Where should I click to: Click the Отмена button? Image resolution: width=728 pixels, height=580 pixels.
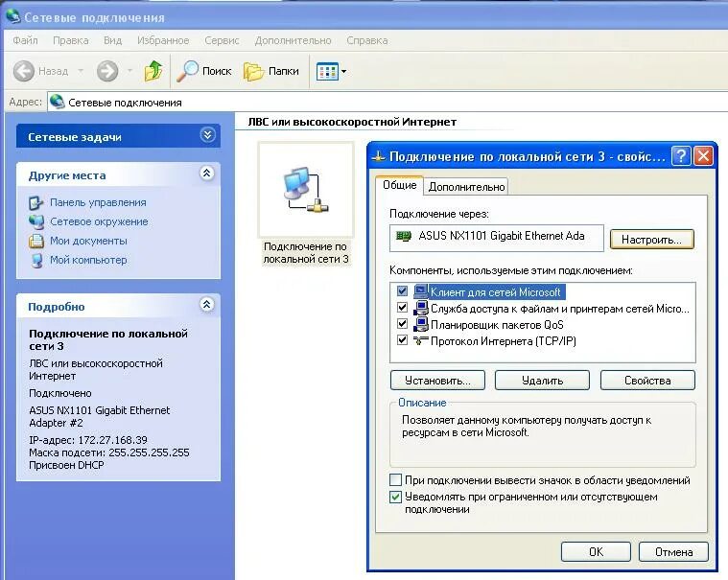click(x=673, y=551)
